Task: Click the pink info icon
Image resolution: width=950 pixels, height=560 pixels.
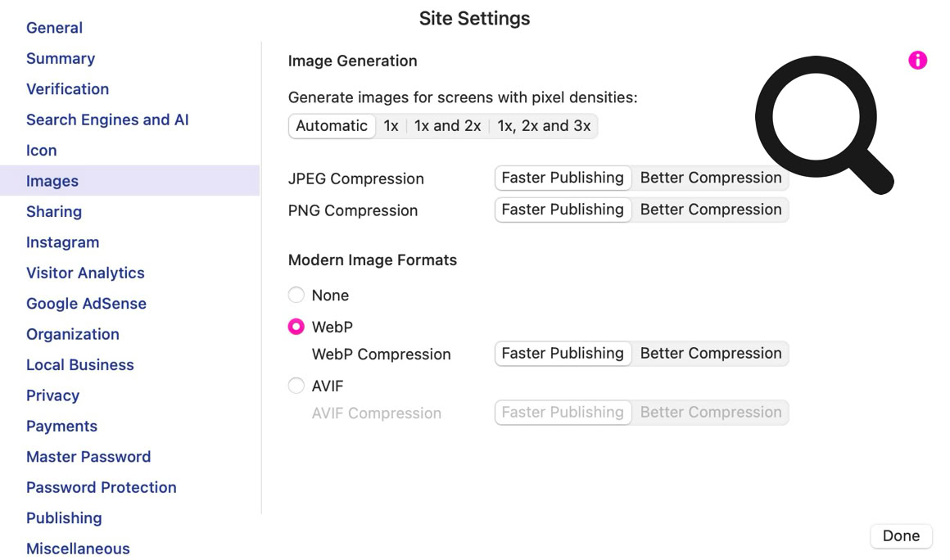Action: point(917,60)
